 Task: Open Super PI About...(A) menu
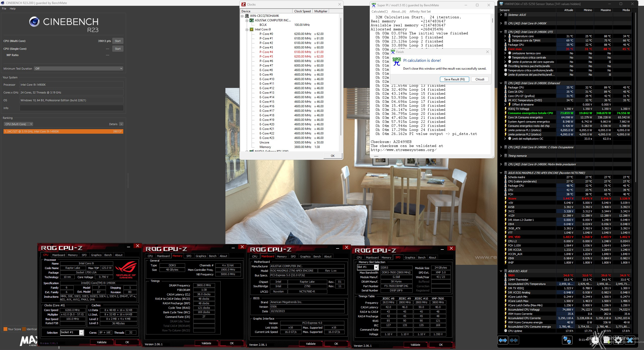point(399,12)
